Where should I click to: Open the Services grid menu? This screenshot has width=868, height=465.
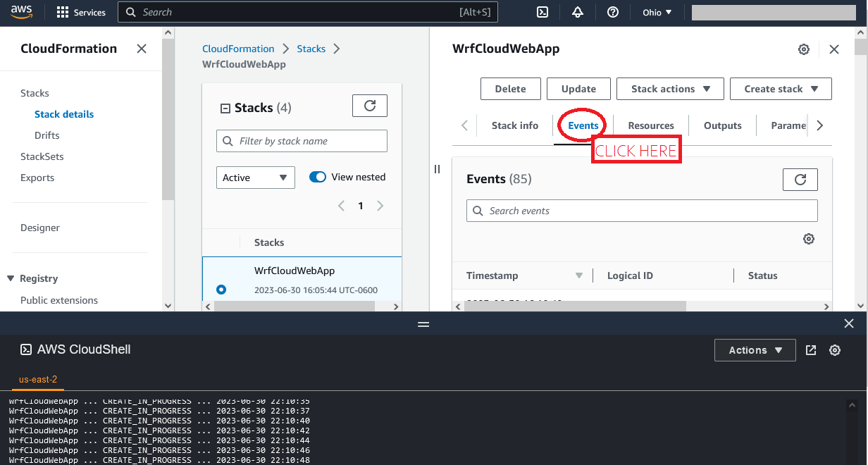click(81, 12)
